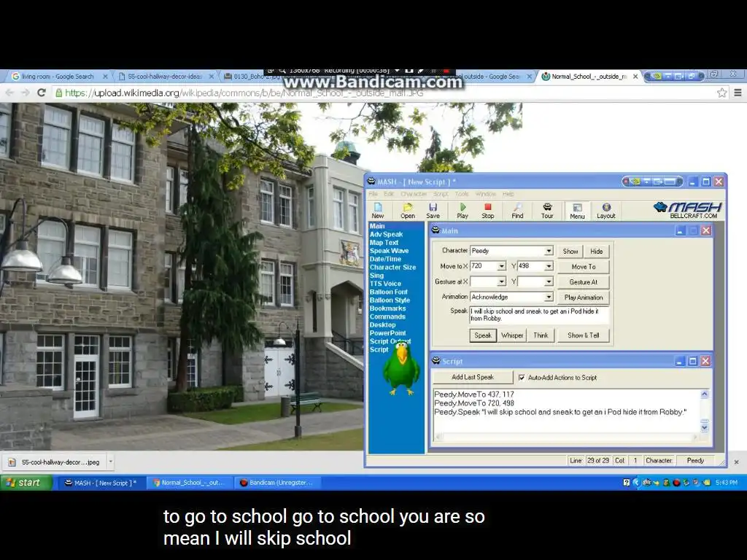This screenshot has width=747, height=560.
Task: Click the MASH Bellcraft.com logo
Action: 688,210
